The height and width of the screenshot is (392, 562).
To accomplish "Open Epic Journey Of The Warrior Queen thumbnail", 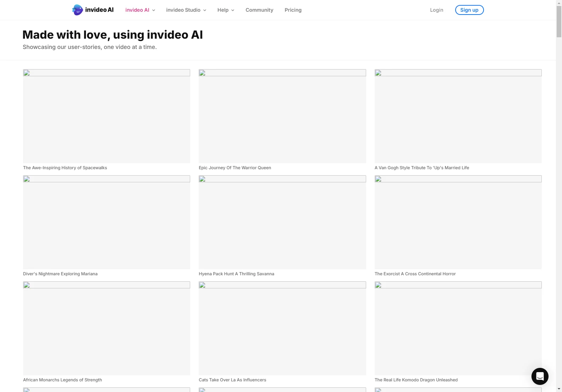I will (282, 116).
